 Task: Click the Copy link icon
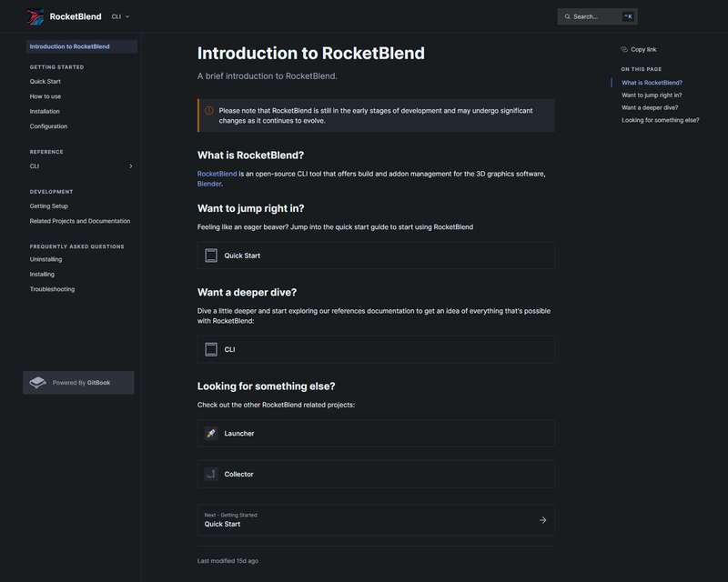[624, 49]
